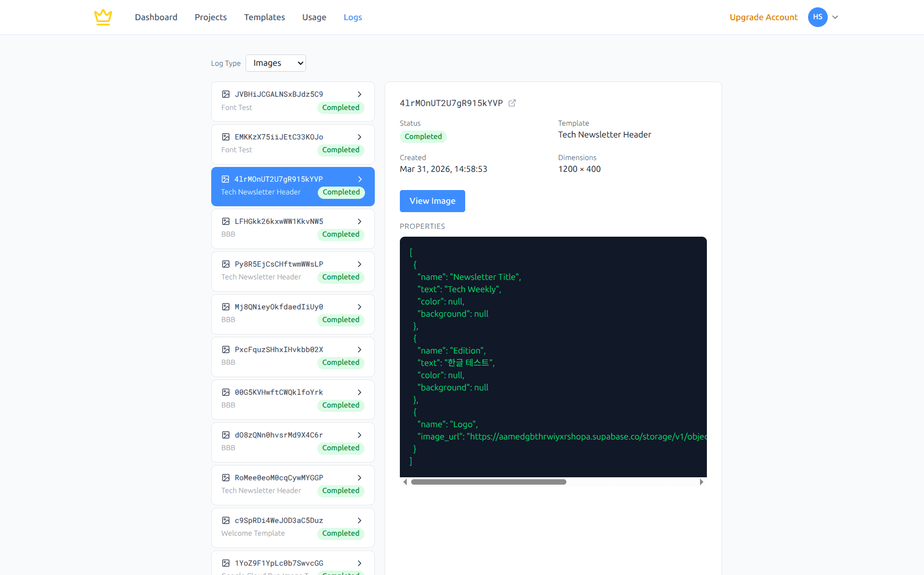Click the HS account avatar
This screenshot has width=924, height=575.
coord(817,17)
